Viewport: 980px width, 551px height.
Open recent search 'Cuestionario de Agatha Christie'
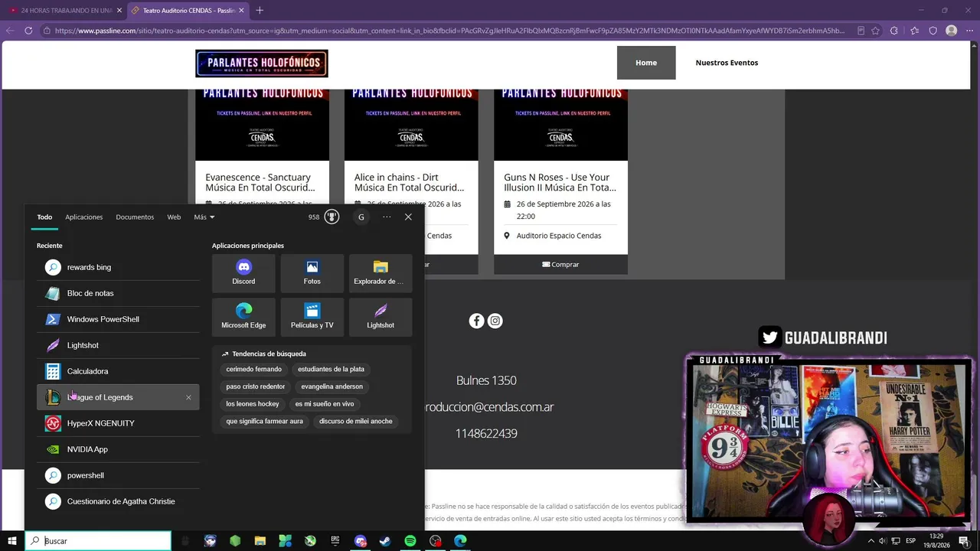118,501
